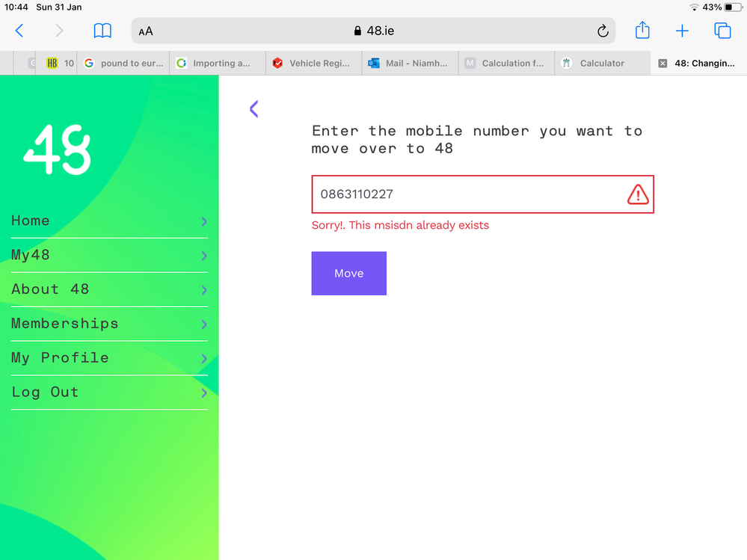This screenshot has height=560, width=747.
Task: Select the My48 sidebar item
Action: tap(31, 255)
